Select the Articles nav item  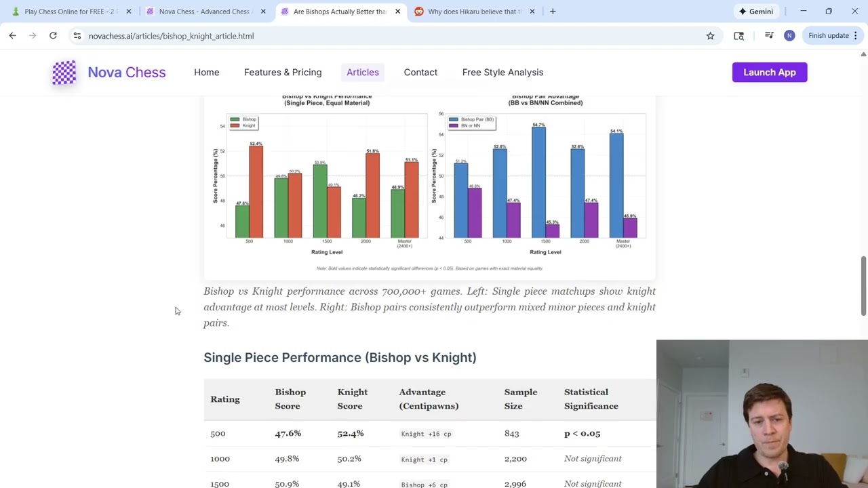[363, 72]
